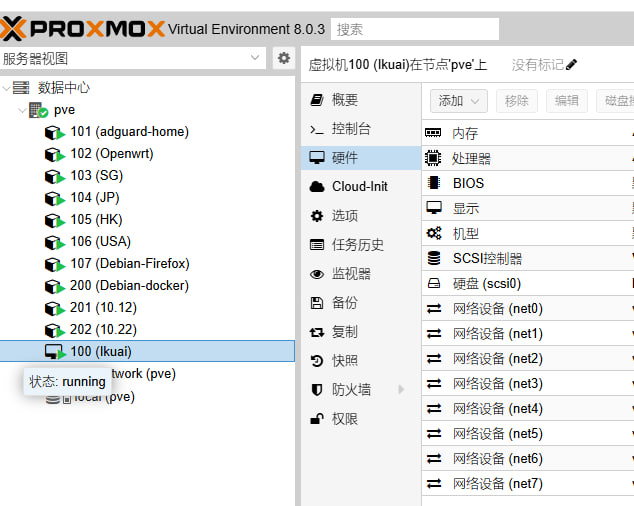Click the network icon for 网络设备 (net0)
The image size is (634, 506).
(x=433, y=308)
